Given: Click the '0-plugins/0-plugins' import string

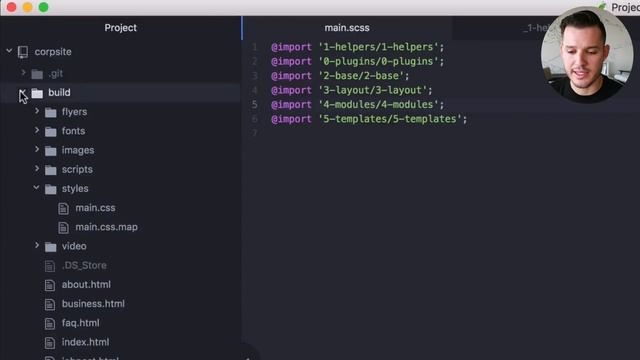Looking at the screenshot, I should coord(378,61).
